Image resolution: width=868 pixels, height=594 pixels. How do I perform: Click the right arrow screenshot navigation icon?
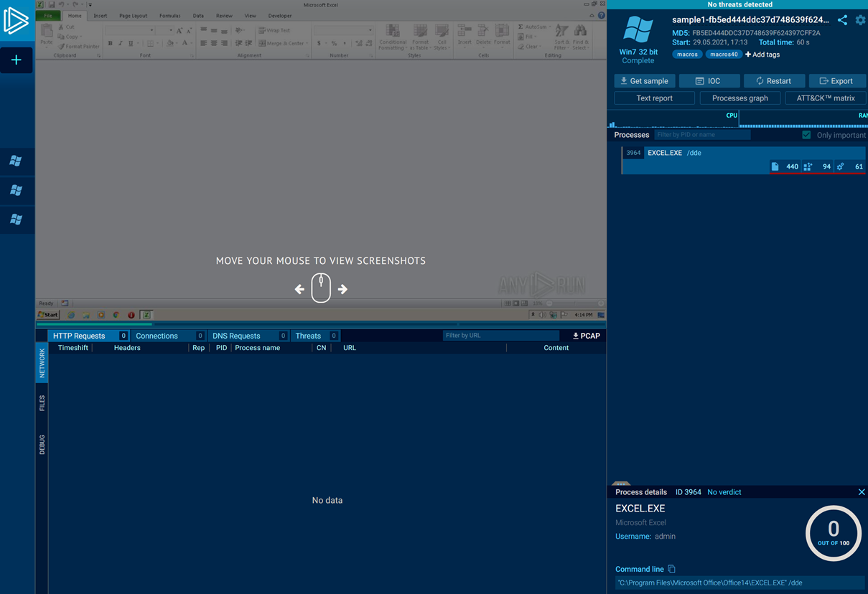pyautogui.click(x=342, y=289)
